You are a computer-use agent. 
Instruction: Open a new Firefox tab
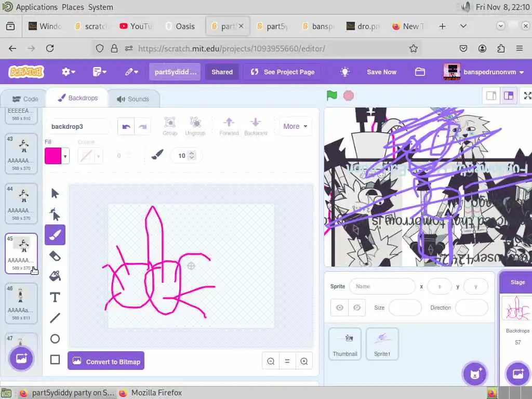pos(443,26)
